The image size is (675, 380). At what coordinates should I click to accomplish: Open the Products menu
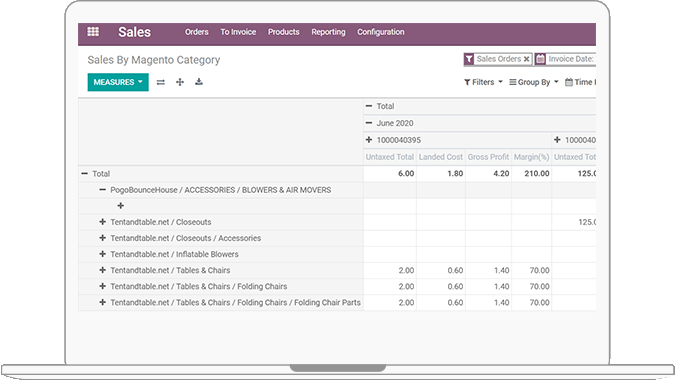(x=283, y=32)
